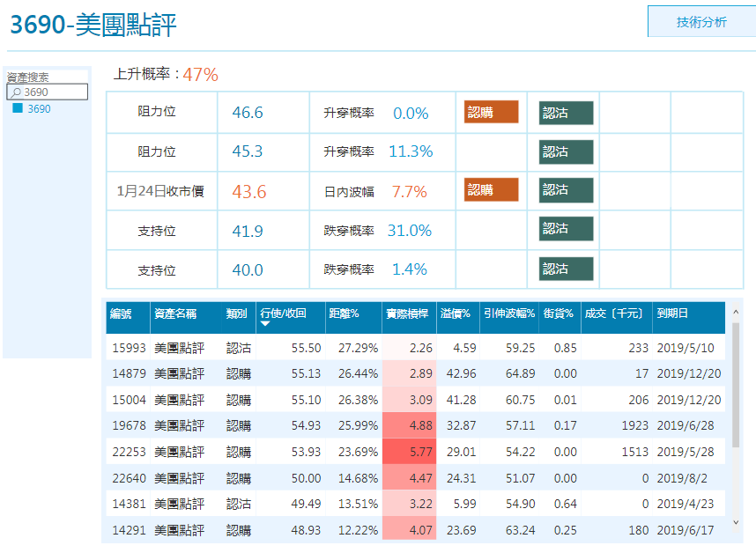Click table scrollbar up arrow

(x=736, y=312)
